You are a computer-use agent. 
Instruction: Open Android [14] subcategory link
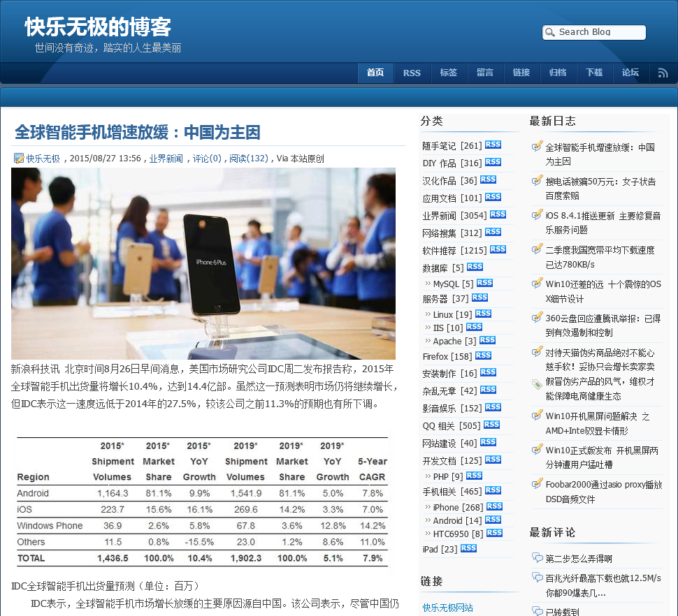click(x=458, y=520)
